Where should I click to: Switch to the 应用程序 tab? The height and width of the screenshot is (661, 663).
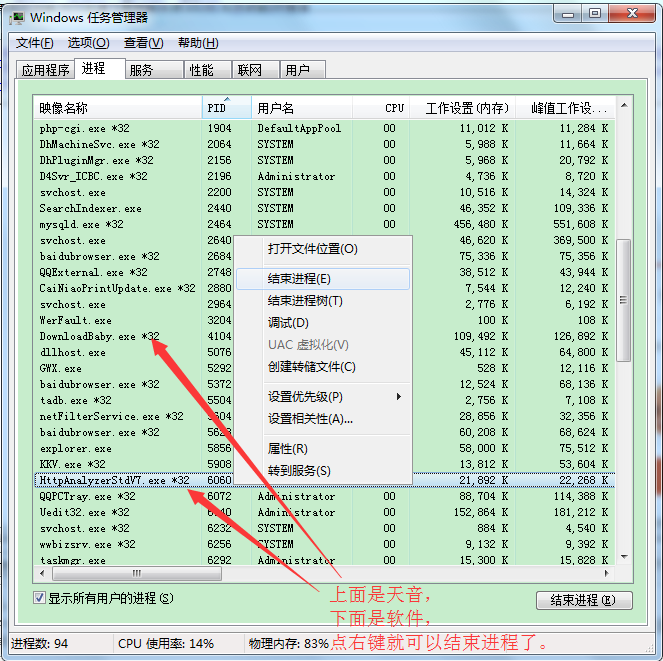tap(46, 70)
